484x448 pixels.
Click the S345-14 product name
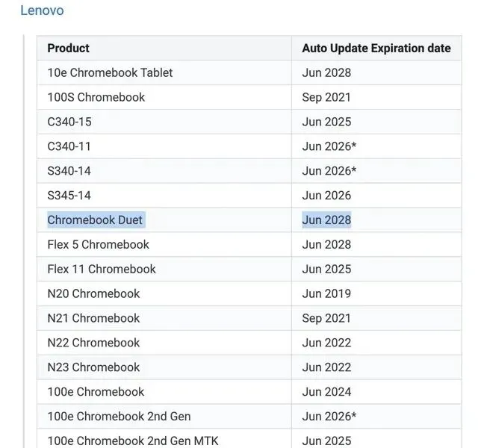[69, 196]
